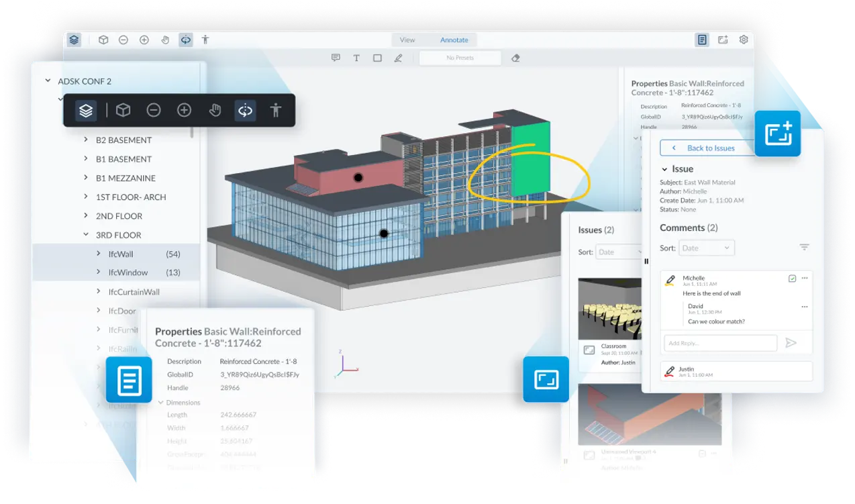Click small zoom-in icon in top viewer toolbar

[144, 40]
